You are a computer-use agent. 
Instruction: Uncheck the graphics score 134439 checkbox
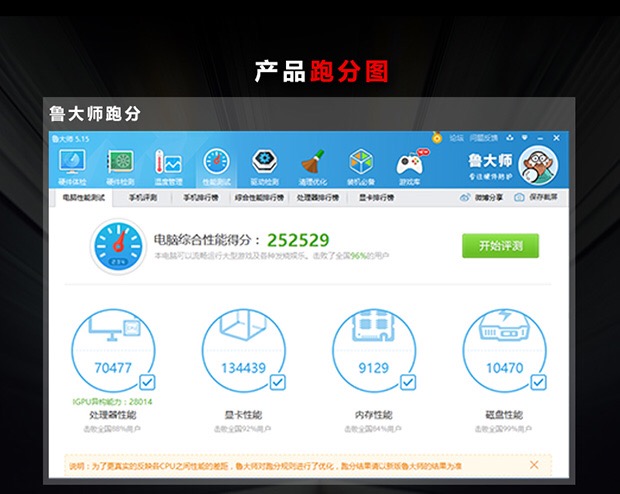click(x=278, y=382)
